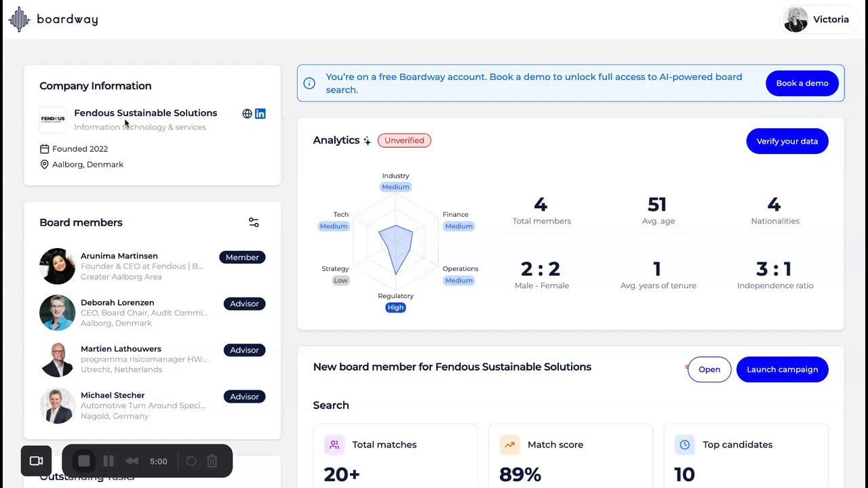This screenshot has width=868, height=488.
Task: Click the info icon in banner
Action: coord(309,83)
